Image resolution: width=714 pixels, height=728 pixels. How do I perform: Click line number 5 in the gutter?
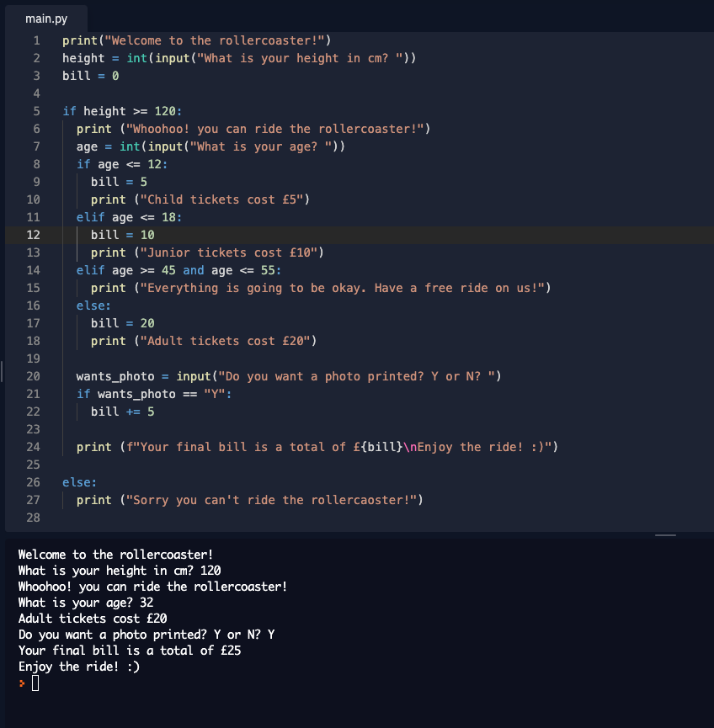point(36,111)
